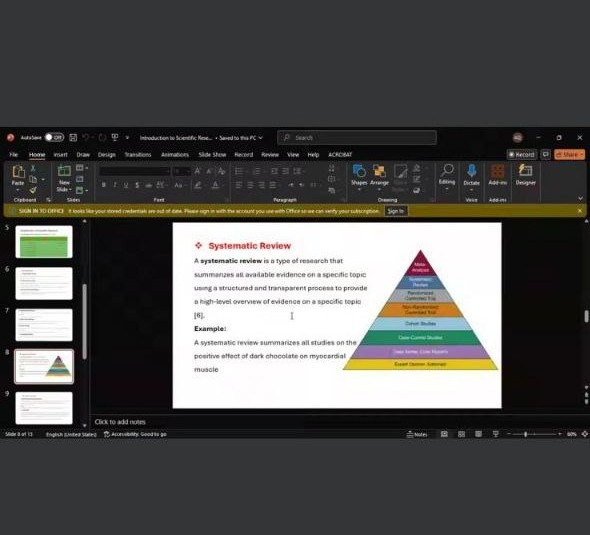Open the file name saved-location dropdown
Viewport: 590px width, 535px height.
260,138
